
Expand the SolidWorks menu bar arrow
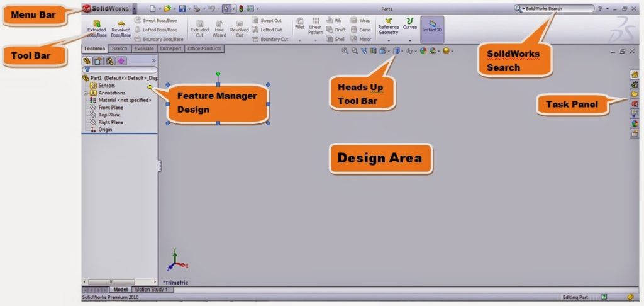pyautogui.click(x=134, y=9)
